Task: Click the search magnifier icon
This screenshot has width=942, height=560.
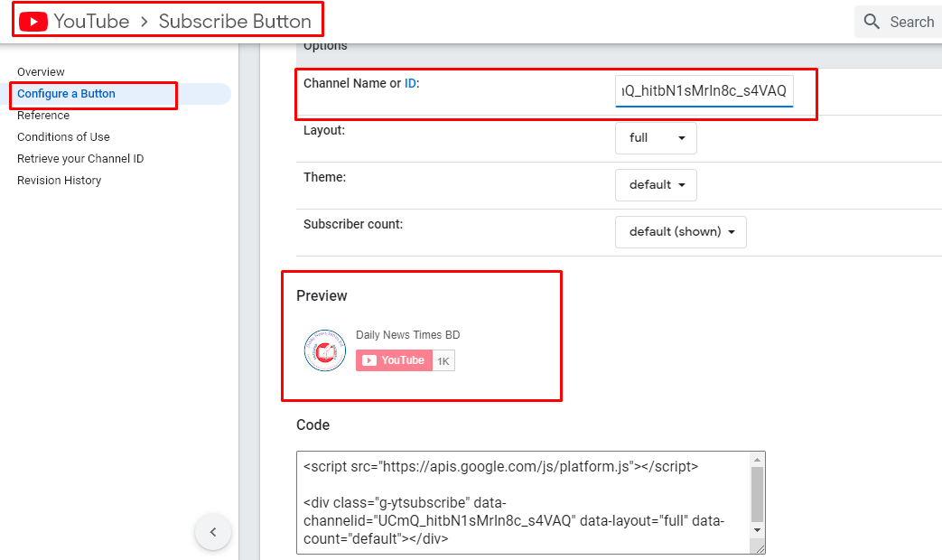Action: [871, 21]
